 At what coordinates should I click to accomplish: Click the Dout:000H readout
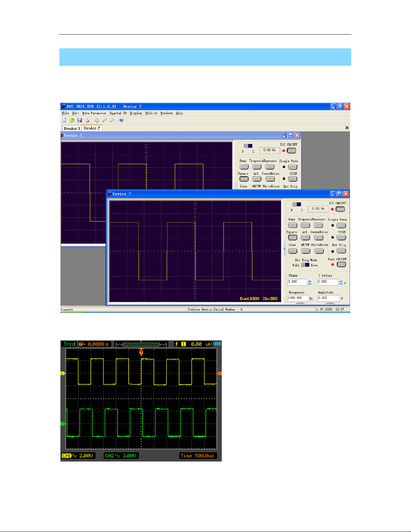tap(250, 299)
